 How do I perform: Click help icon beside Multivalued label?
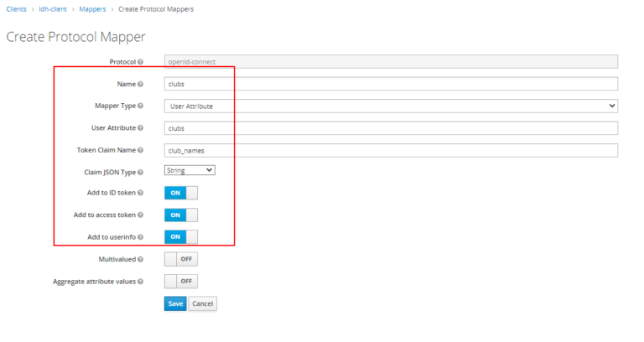[140, 259]
